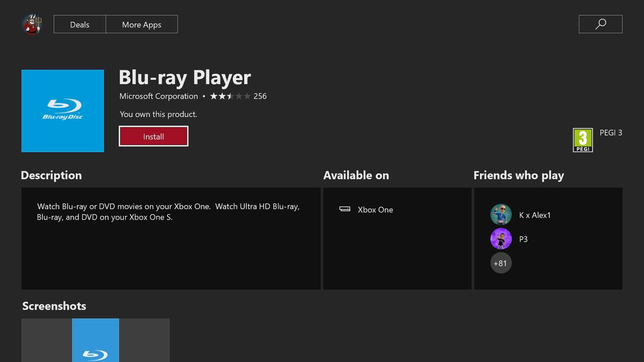Click the Description section heading

pos(51,175)
